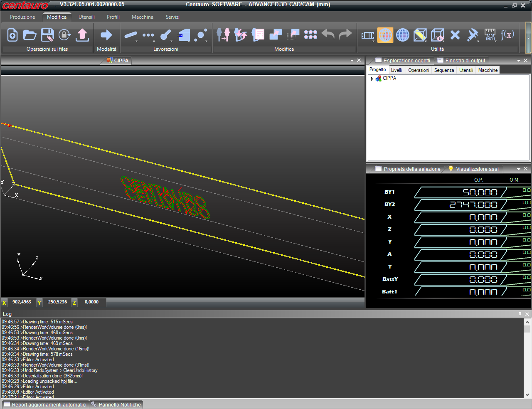This screenshot has height=409, width=532.
Task: Click the profile bar view icon in Utilità
Action: [x=368, y=35]
